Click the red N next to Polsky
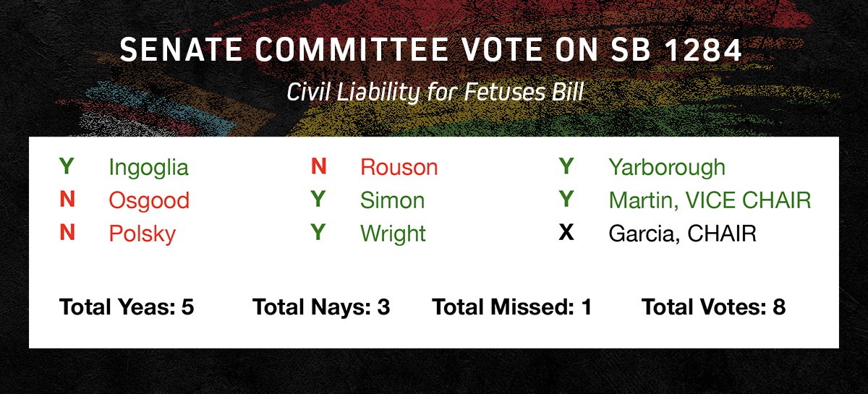 pos(67,233)
